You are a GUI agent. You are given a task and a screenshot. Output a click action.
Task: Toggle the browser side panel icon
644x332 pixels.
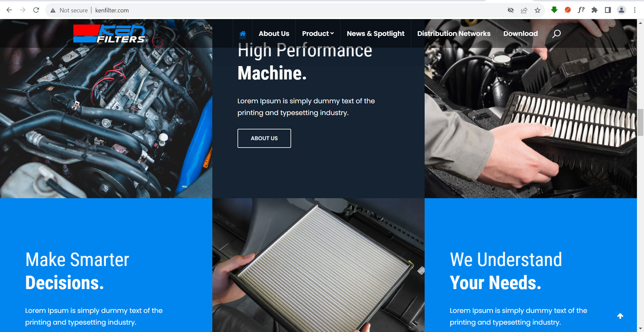point(608,10)
